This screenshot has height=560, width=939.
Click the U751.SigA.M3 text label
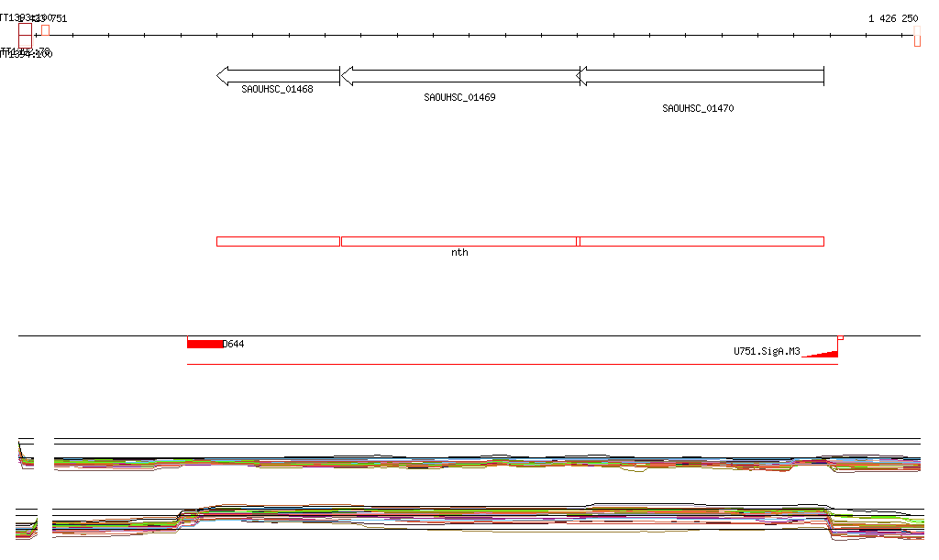click(768, 351)
